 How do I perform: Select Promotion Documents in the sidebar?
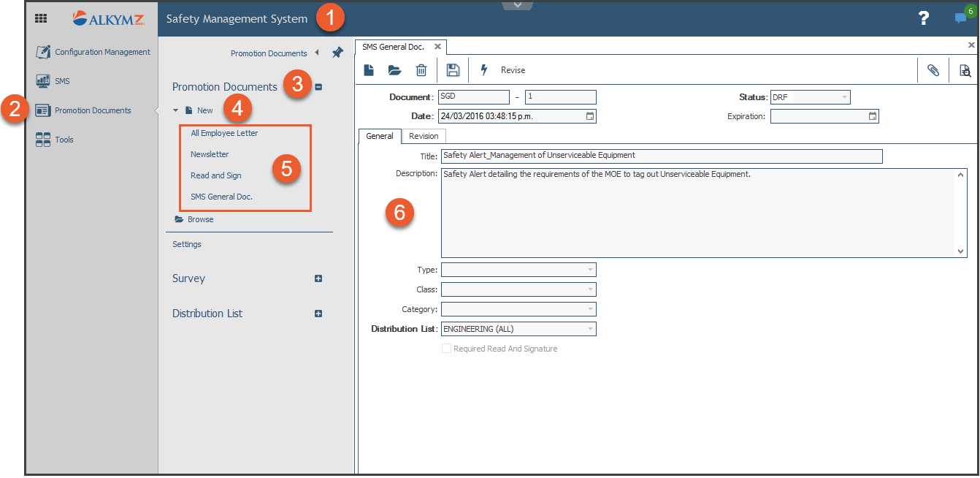click(x=93, y=110)
